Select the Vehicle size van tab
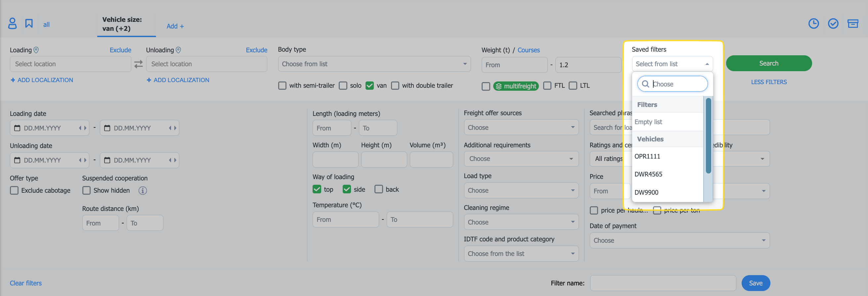868x296 pixels. (x=122, y=24)
